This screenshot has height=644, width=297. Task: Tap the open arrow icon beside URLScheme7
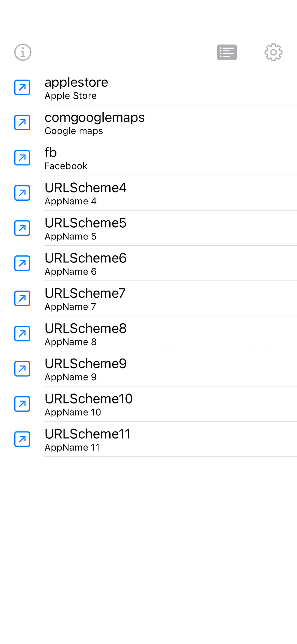[x=22, y=299]
